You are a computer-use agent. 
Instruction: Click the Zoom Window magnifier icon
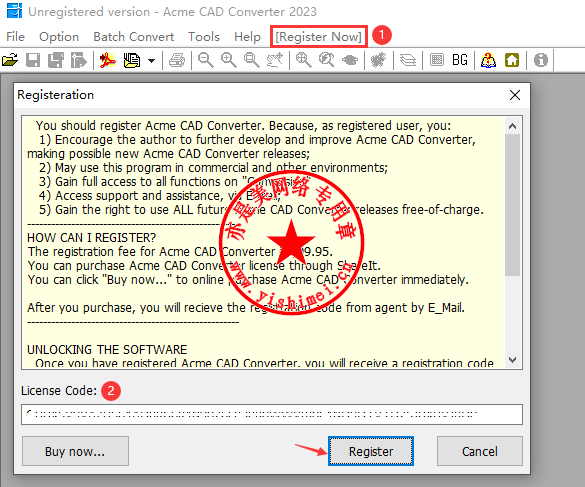pos(251,60)
